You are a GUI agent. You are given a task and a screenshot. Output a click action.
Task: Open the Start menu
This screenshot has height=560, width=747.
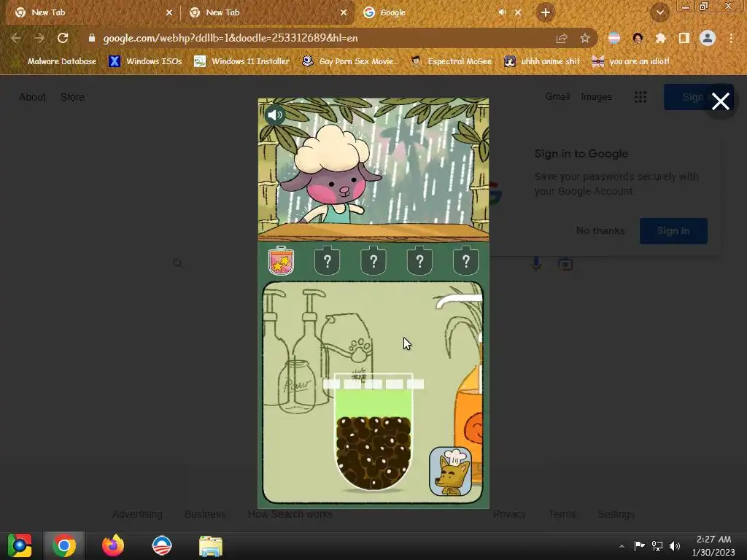[20, 545]
